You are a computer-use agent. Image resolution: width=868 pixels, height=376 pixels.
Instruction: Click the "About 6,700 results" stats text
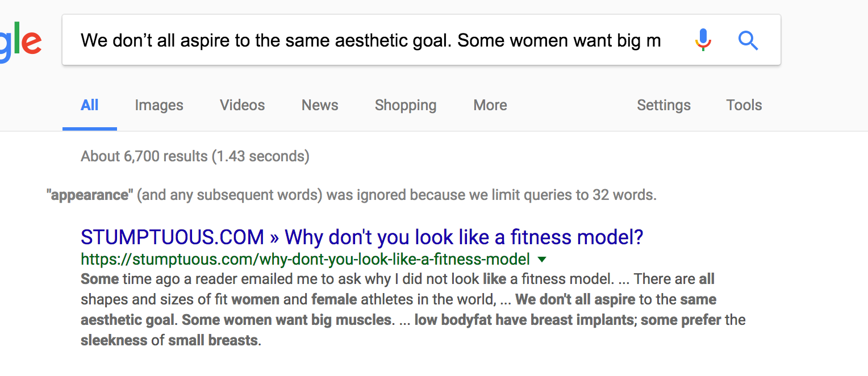[195, 156]
